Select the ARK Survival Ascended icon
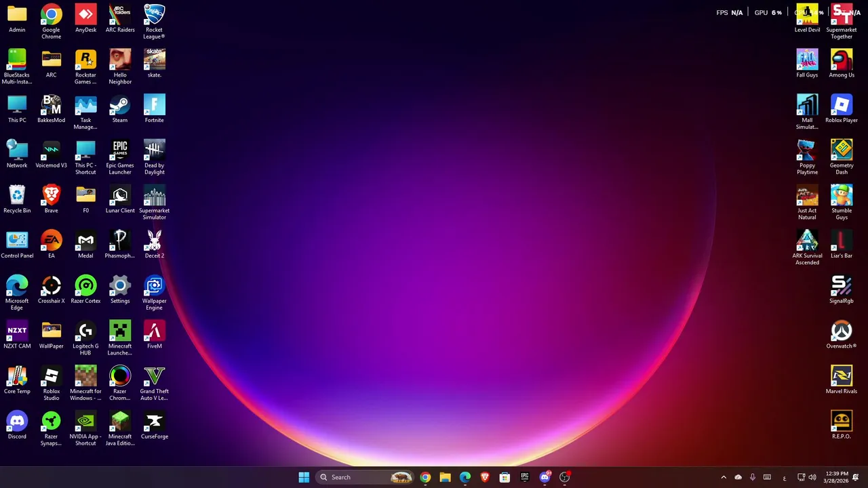This screenshot has width=868, height=488. (807, 241)
